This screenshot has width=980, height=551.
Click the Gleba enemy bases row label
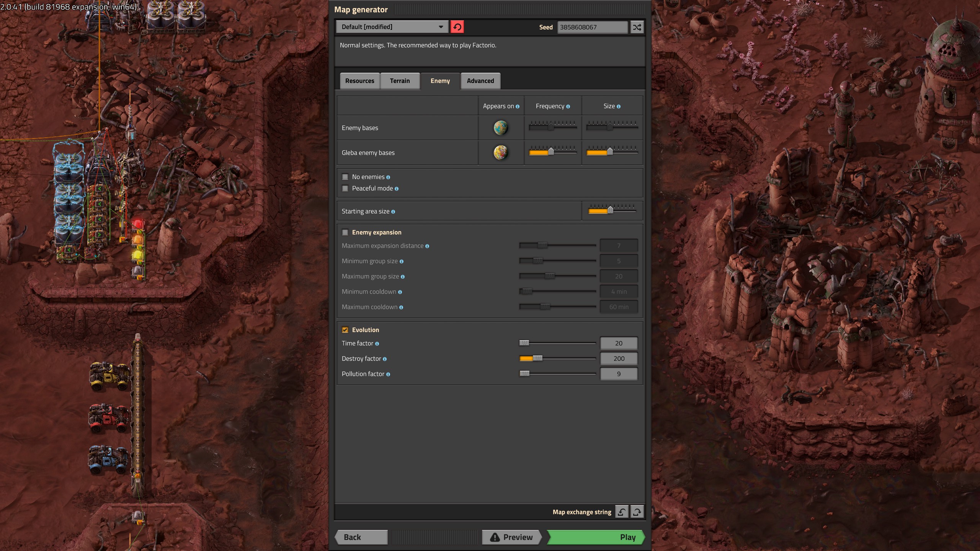point(368,153)
